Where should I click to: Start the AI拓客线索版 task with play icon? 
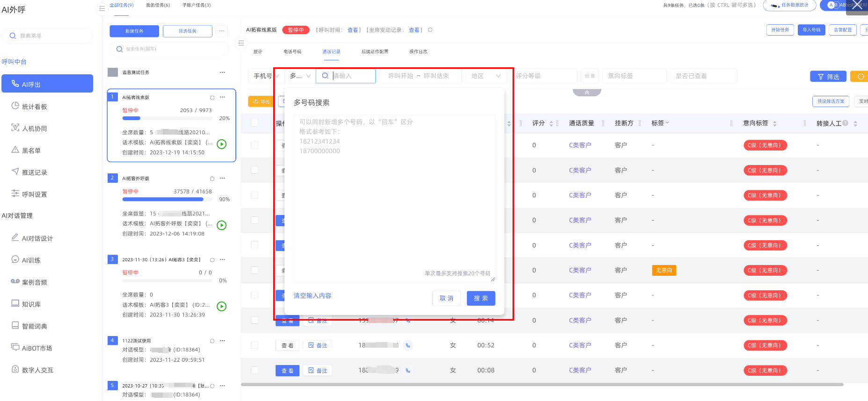tap(222, 144)
